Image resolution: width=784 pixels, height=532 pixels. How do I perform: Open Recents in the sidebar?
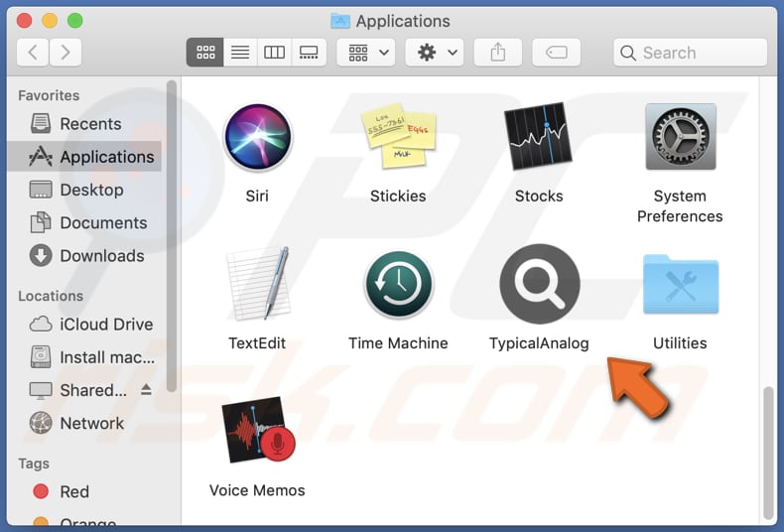tap(84, 123)
